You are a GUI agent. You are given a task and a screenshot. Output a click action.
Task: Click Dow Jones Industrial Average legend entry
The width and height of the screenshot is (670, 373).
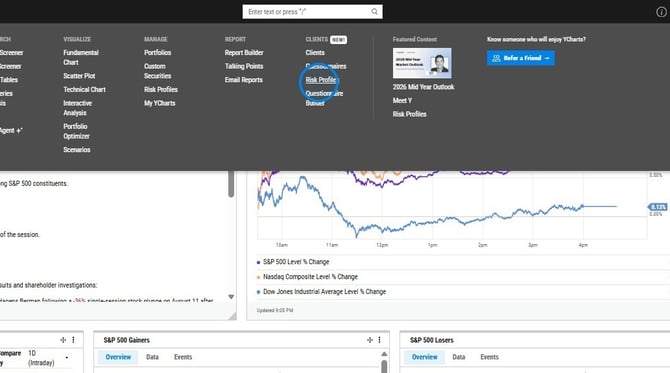click(324, 292)
